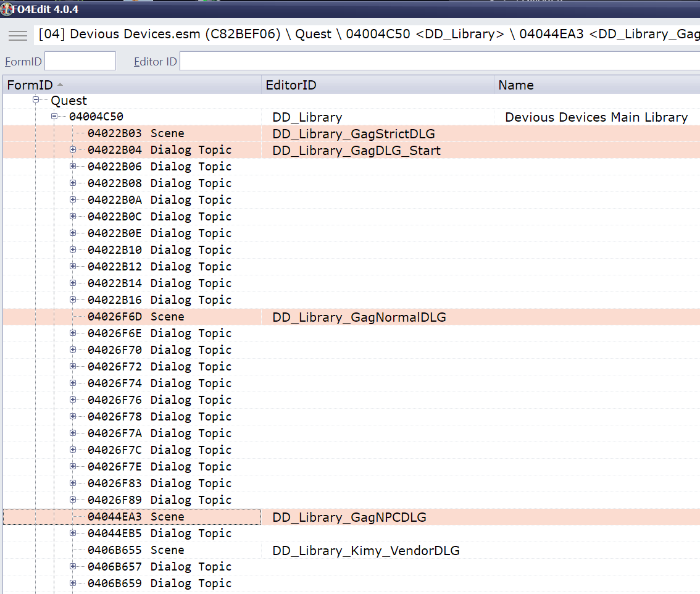Click EditorID DD_Library_GagDLG_Start
Image resolution: width=700 pixels, height=594 pixels.
[356, 151]
